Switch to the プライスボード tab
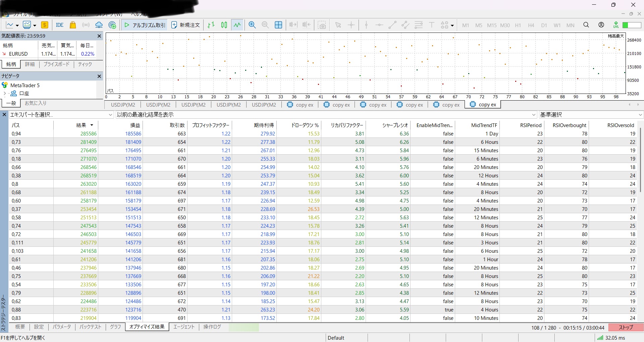Screen dimensions: 644x342 [x=56, y=64]
